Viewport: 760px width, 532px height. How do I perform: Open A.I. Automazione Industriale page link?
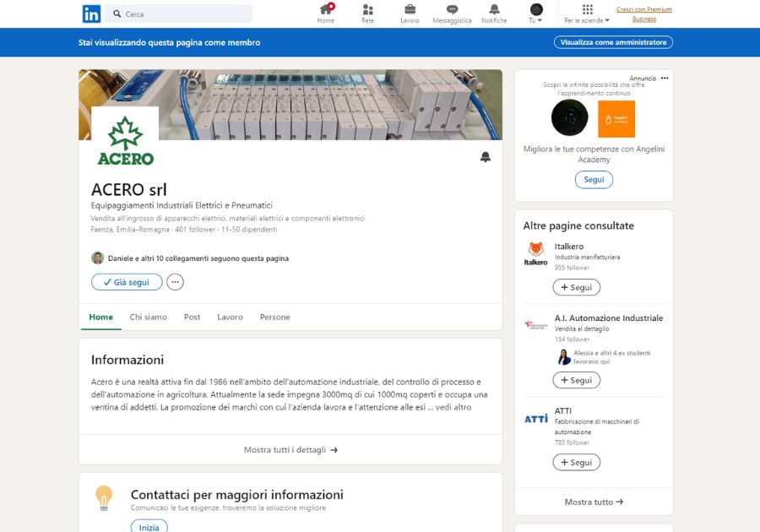point(609,318)
